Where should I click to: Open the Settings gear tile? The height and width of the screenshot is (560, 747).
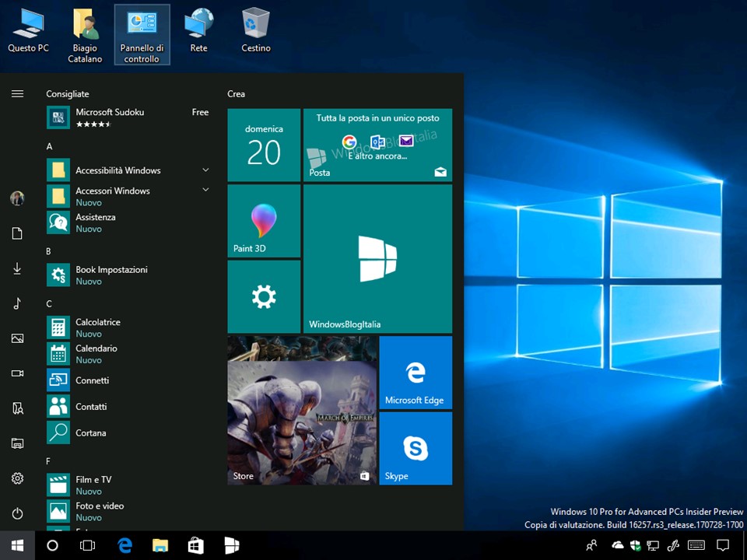tap(264, 296)
